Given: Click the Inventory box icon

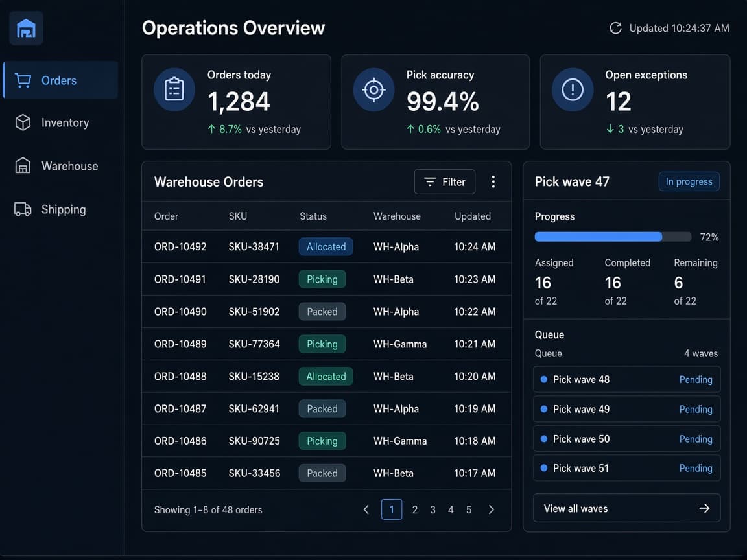Looking at the screenshot, I should click(23, 122).
